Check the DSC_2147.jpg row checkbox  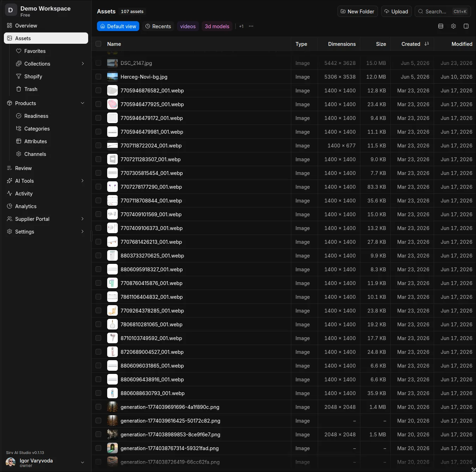98,63
